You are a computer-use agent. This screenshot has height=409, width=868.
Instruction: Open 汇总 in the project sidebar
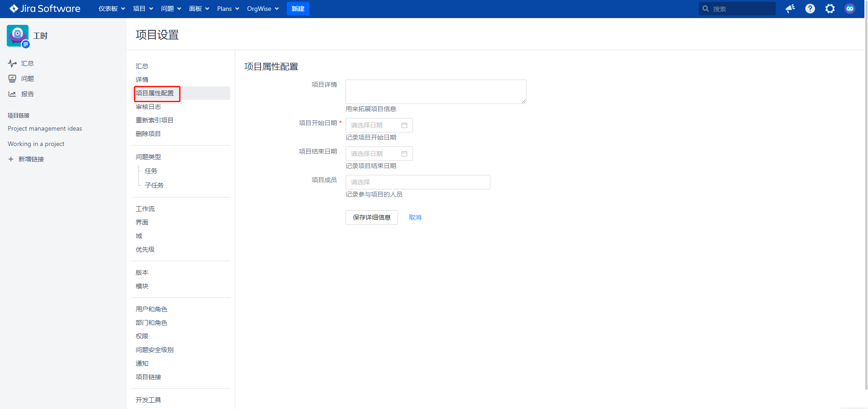27,64
